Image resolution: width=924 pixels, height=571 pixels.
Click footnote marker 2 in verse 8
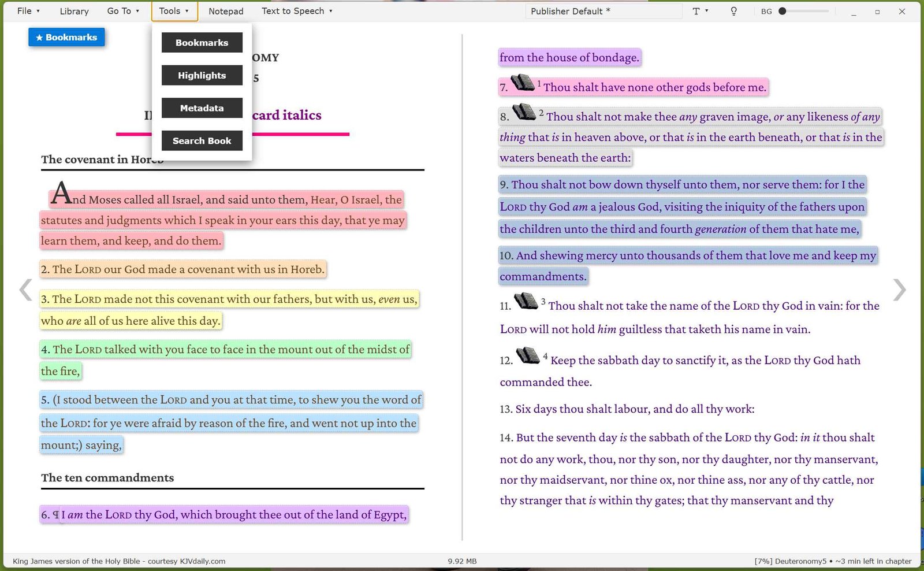pyautogui.click(x=541, y=113)
